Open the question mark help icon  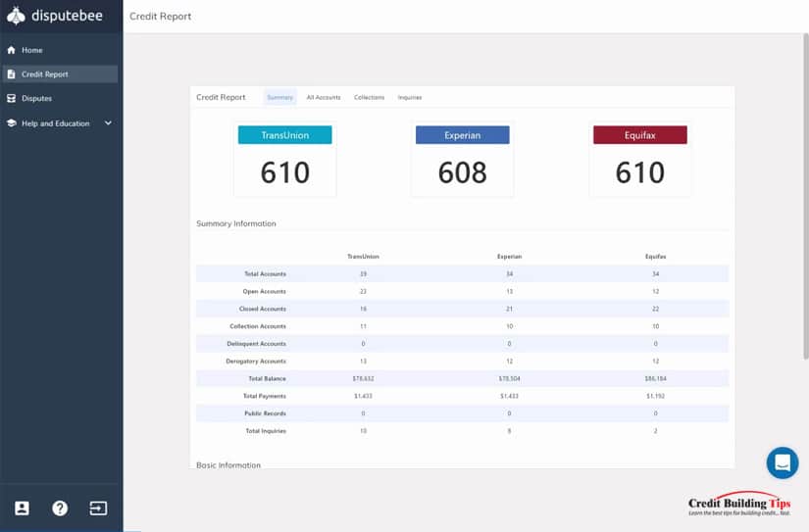click(60, 508)
